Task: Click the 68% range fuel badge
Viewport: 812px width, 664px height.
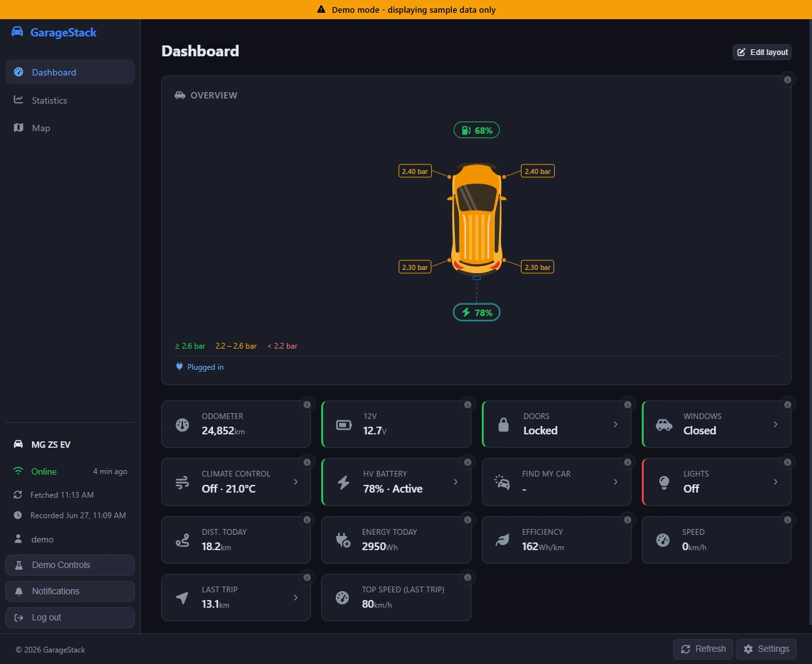Action: [x=477, y=130]
